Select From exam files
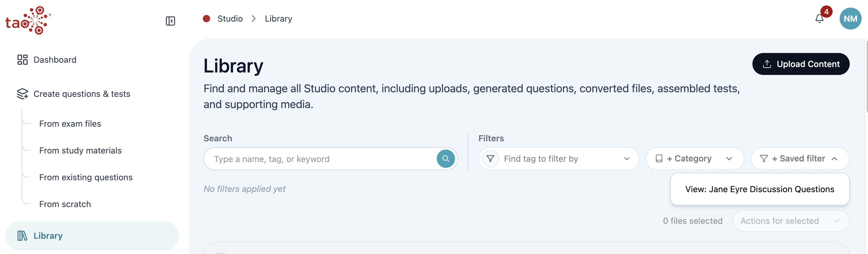 tap(70, 124)
